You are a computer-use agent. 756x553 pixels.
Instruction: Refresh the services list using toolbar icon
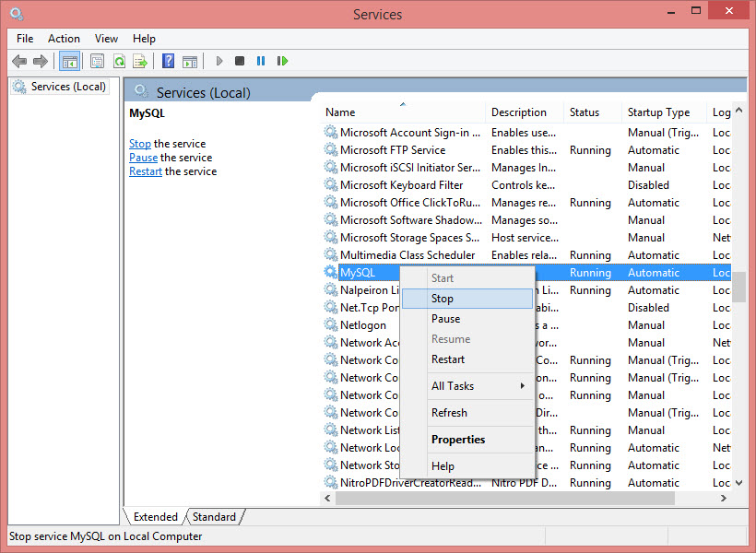[x=120, y=61]
